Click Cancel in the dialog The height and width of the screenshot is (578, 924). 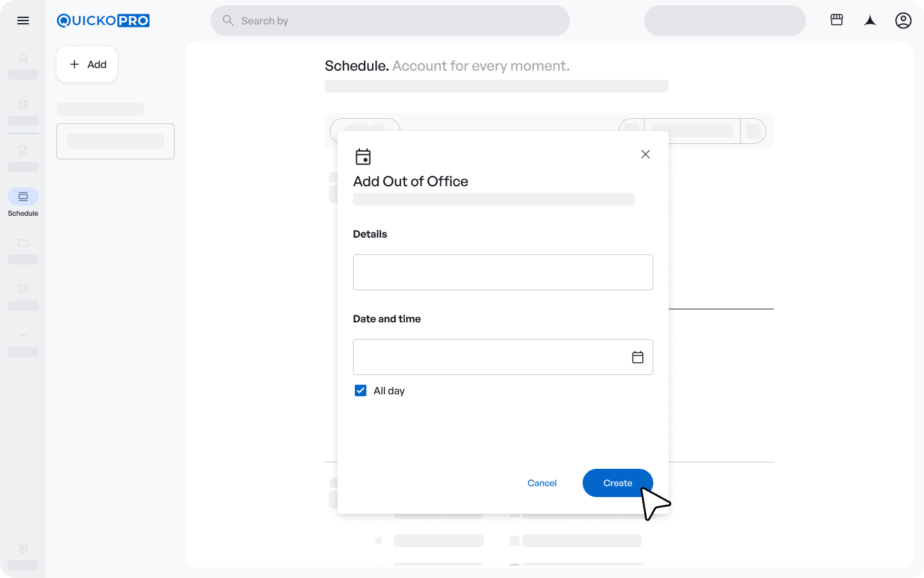pos(542,483)
